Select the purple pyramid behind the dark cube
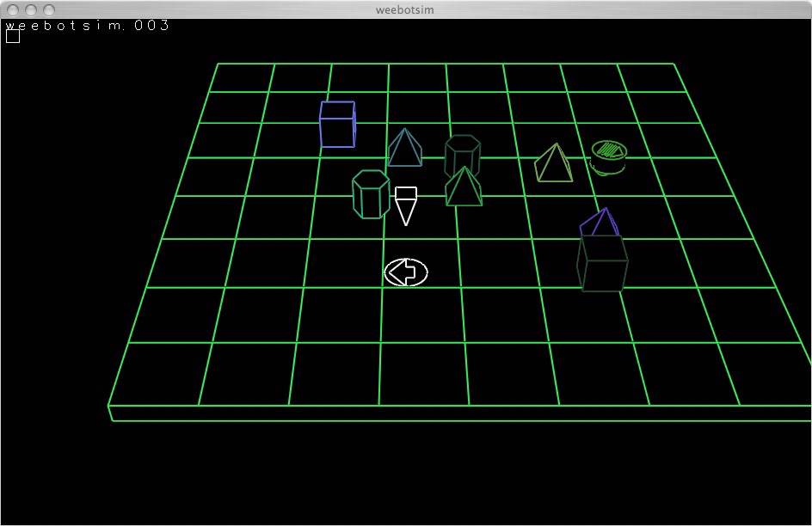This screenshot has height=526, width=812. [x=600, y=222]
